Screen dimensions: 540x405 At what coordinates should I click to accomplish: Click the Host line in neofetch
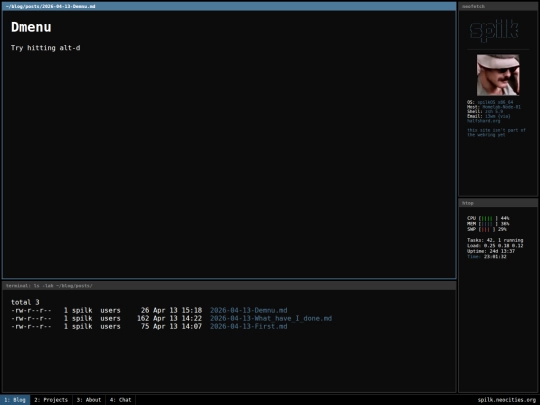[x=494, y=107]
